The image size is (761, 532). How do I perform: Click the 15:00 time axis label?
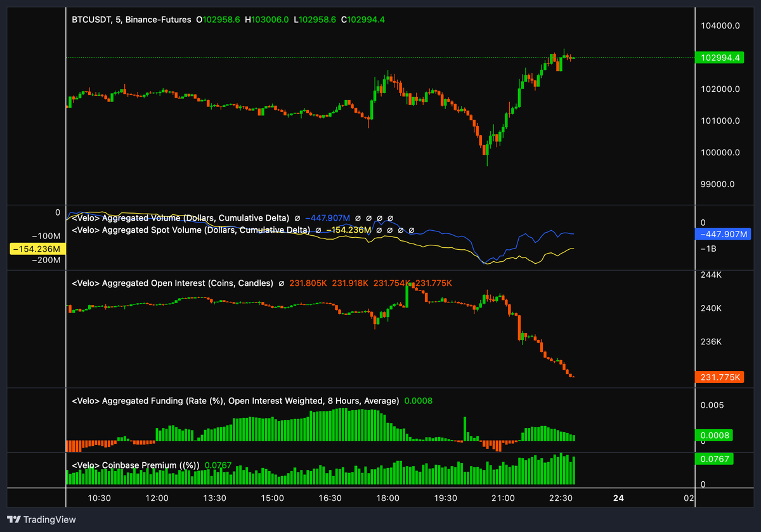pos(272,498)
